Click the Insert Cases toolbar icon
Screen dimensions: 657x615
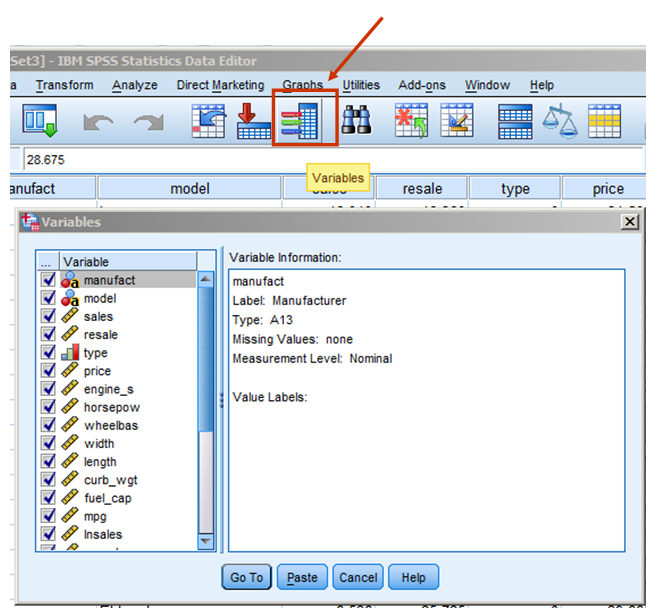411,121
